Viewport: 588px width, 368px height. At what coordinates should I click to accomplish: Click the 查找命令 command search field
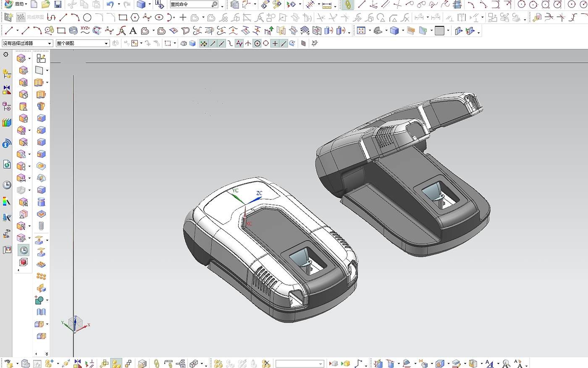(190, 5)
